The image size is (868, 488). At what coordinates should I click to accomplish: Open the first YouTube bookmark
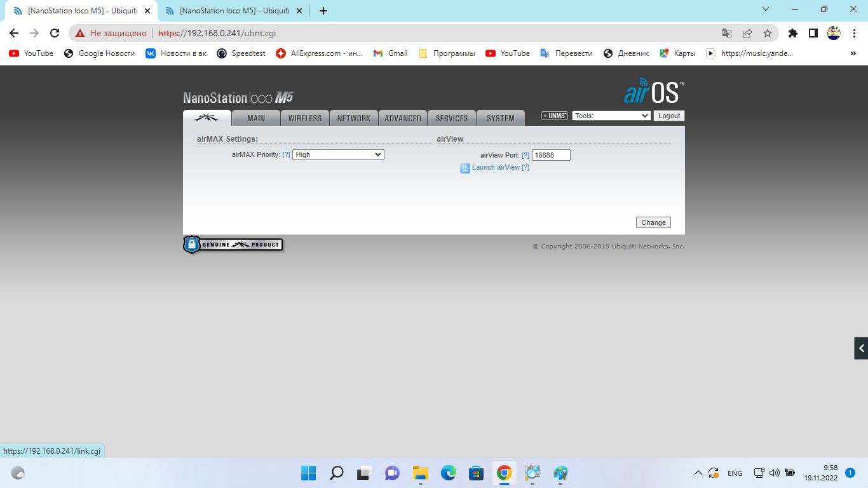point(31,53)
